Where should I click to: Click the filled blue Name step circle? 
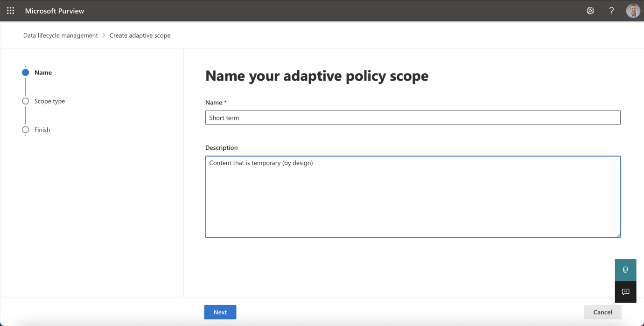pyautogui.click(x=25, y=73)
